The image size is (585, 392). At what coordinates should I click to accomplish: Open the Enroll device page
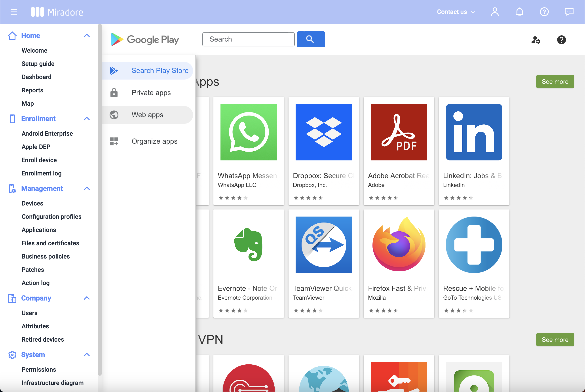[39, 160]
